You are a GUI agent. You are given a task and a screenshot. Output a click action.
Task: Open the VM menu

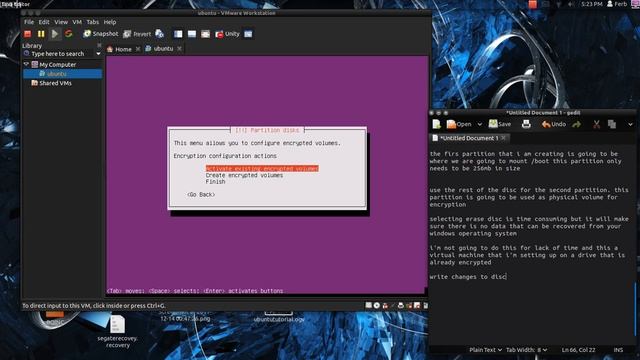coord(77,22)
